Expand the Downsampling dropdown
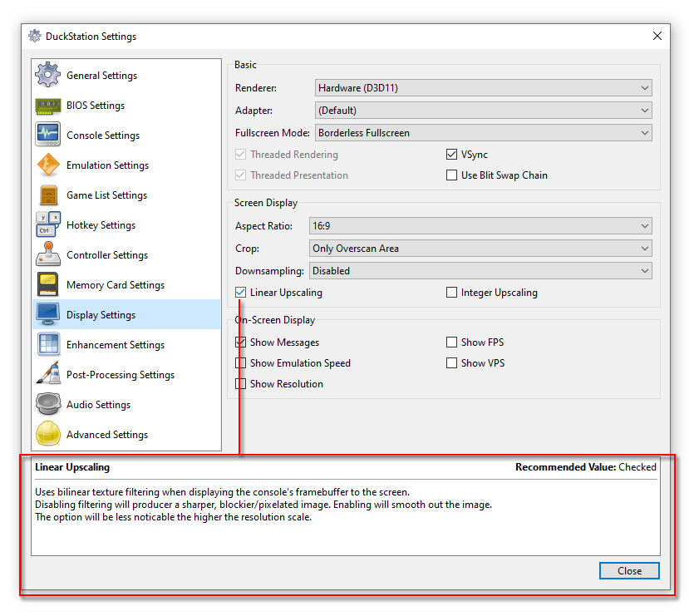The width and height of the screenshot is (689, 616). coord(480,271)
